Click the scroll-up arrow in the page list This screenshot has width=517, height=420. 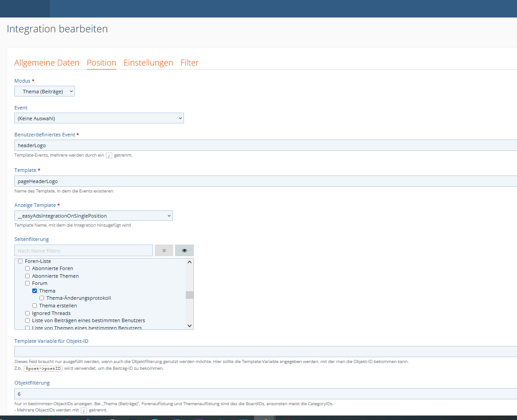(x=189, y=262)
